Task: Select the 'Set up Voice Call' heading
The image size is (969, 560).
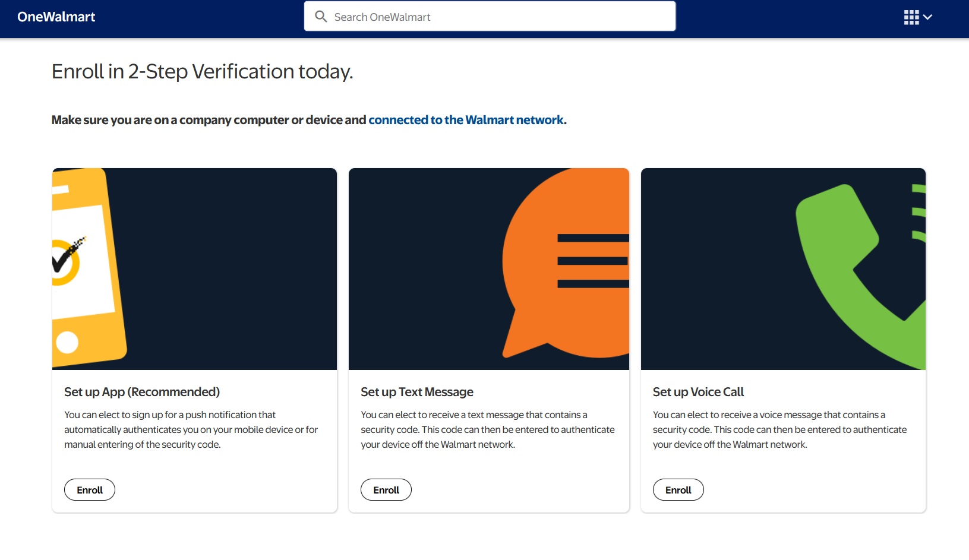Action: click(698, 391)
